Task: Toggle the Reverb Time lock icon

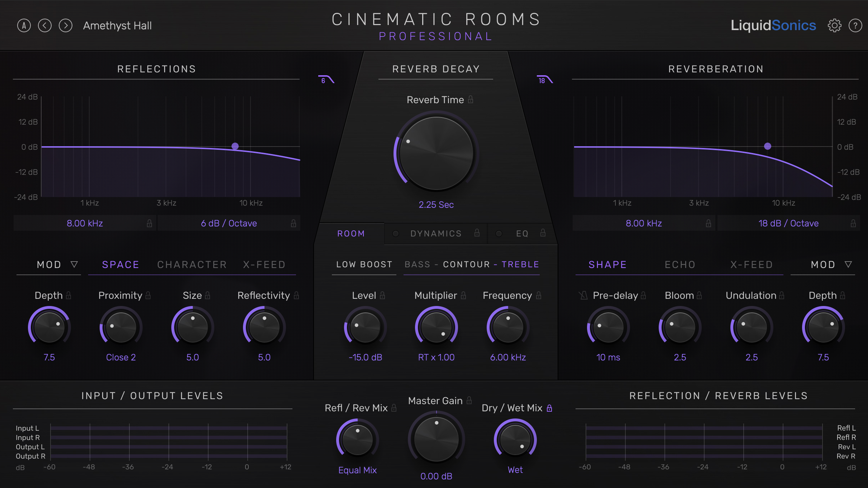Action: (x=471, y=99)
